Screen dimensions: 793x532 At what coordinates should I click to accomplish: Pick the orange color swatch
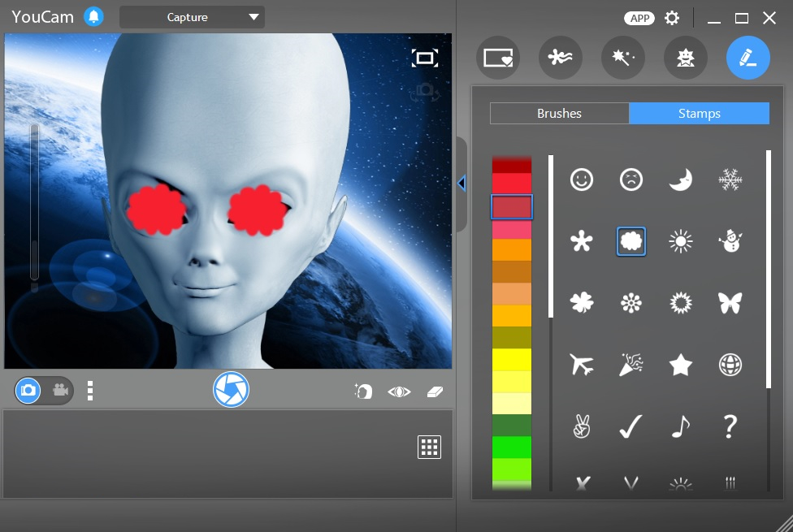click(x=512, y=250)
